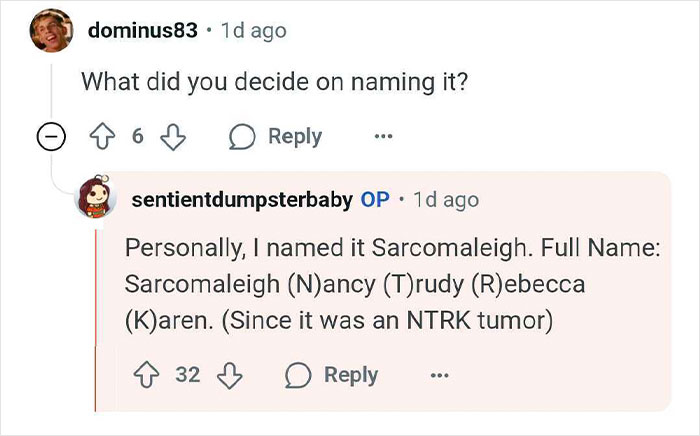Open dominus83 username profile link

143,31
